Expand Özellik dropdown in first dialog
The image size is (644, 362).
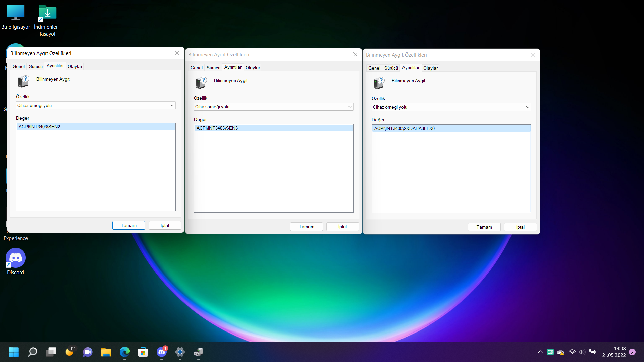pos(172,105)
